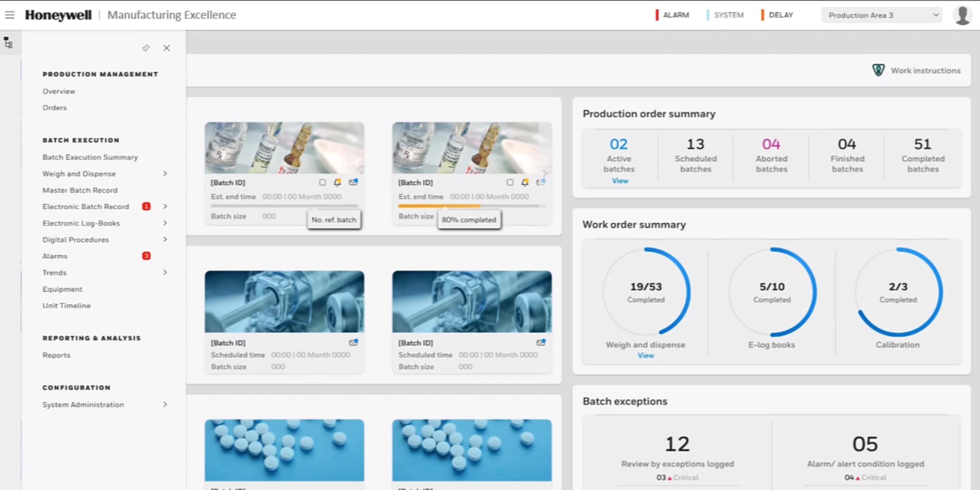Tick checkbox on first batch card
The height and width of the screenshot is (490, 980).
(x=323, y=183)
